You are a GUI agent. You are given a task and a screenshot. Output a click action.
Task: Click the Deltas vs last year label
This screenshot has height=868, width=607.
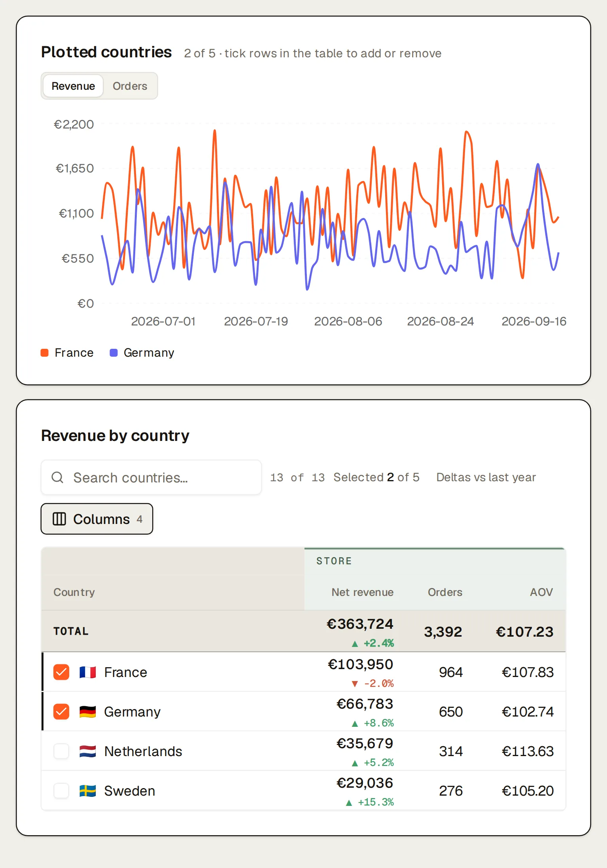point(486,477)
